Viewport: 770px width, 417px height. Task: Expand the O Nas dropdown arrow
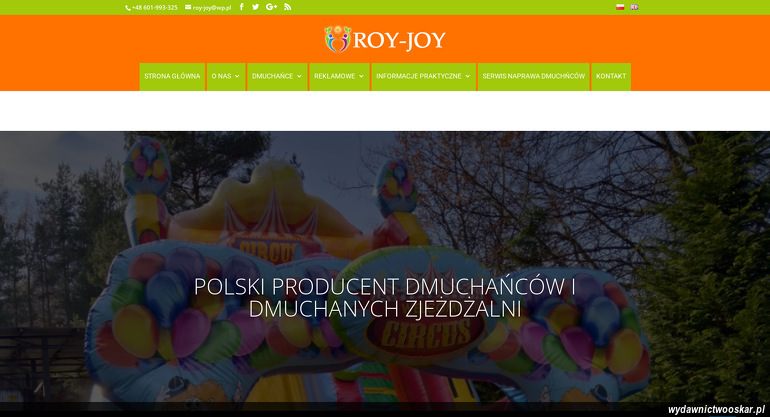pyautogui.click(x=237, y=76)
